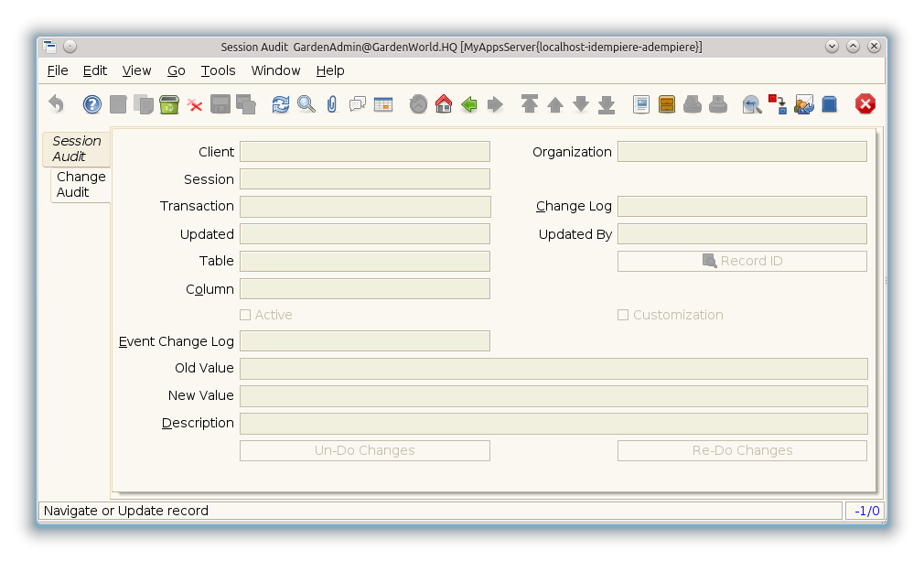Click the Requery refresh toolbar icon

click(281, 104)
